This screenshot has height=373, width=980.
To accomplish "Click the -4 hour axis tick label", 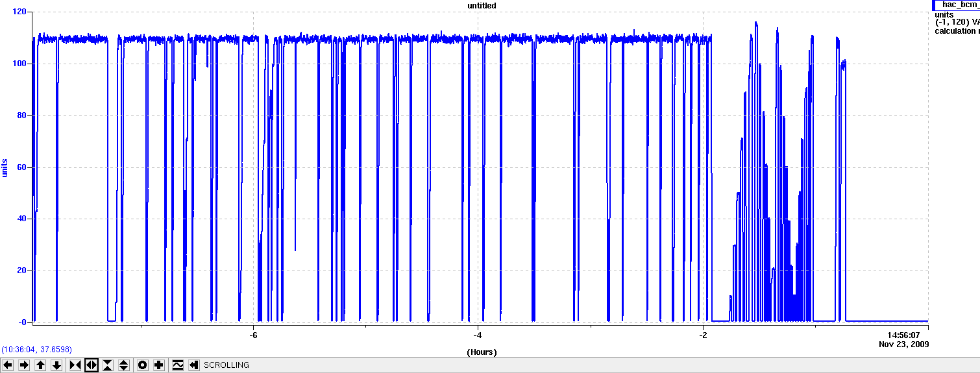I will (478, 335).
